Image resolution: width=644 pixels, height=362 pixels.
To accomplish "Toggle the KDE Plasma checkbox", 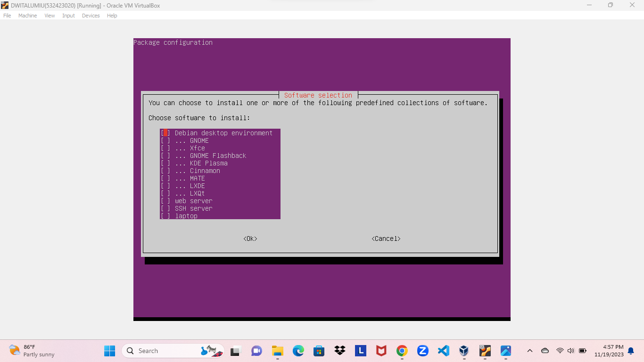I will tap(165, 163).
